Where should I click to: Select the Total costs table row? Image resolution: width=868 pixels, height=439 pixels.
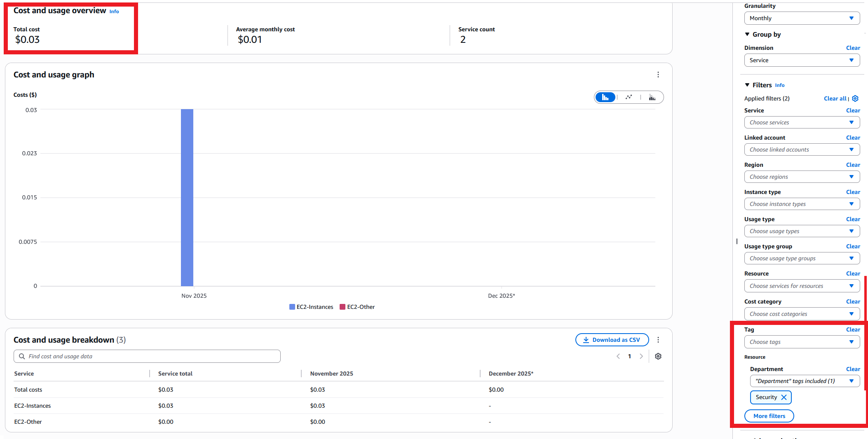[x=338, y=390]
